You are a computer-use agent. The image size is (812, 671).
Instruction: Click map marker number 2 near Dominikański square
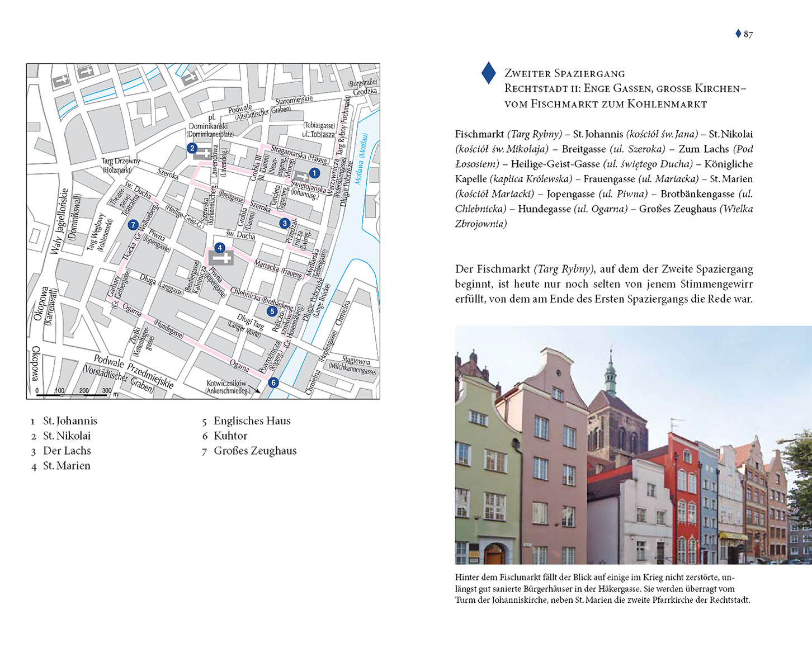pyautogui.click(x=192, y=148)
